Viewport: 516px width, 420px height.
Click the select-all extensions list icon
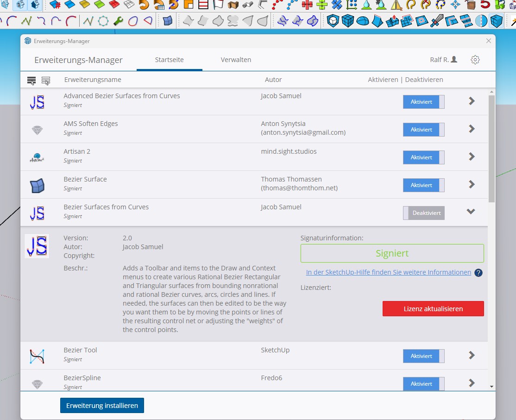pos(31,81)
